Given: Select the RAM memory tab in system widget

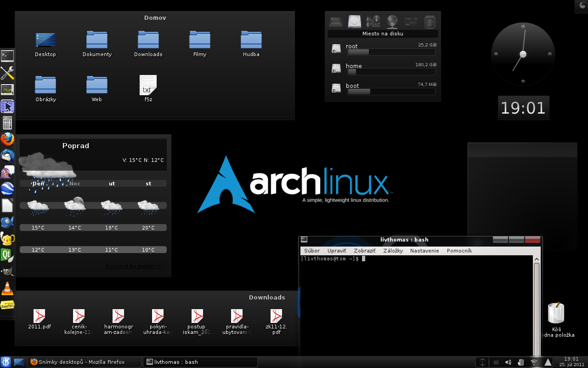Looking at the screenshot, I should [x=411, y=21].
